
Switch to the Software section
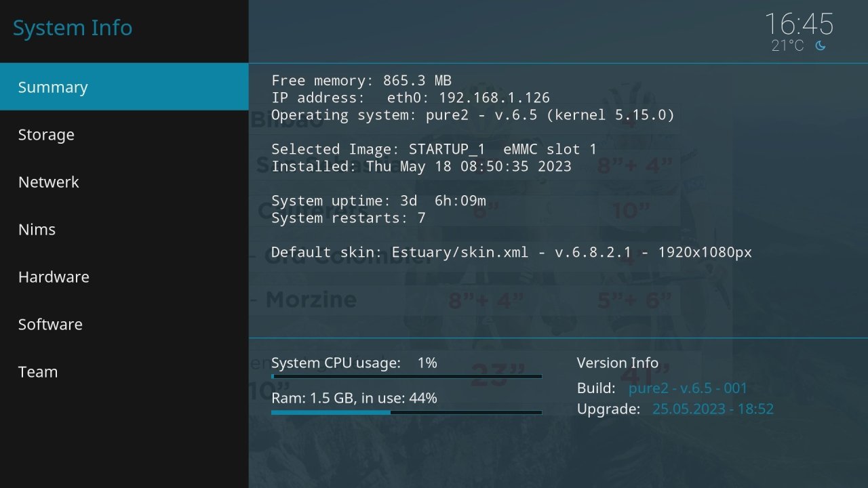coord(124,324)
